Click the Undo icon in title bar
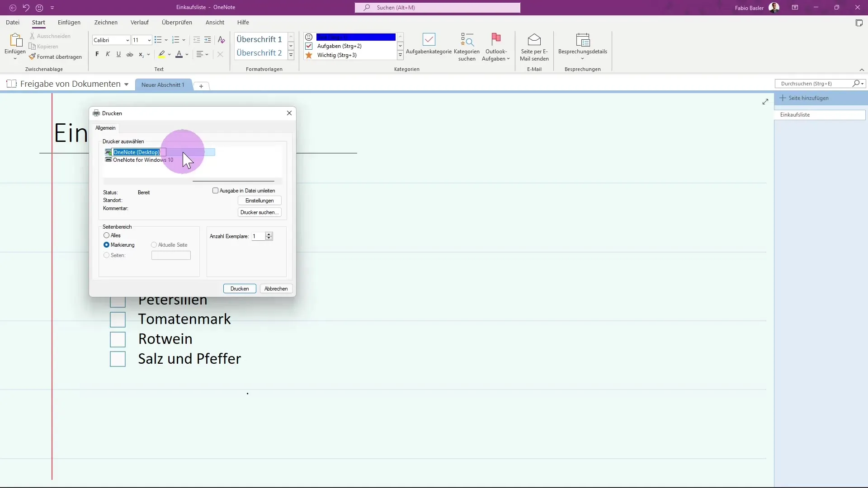 pyautogui.click(x=26, y=8)
